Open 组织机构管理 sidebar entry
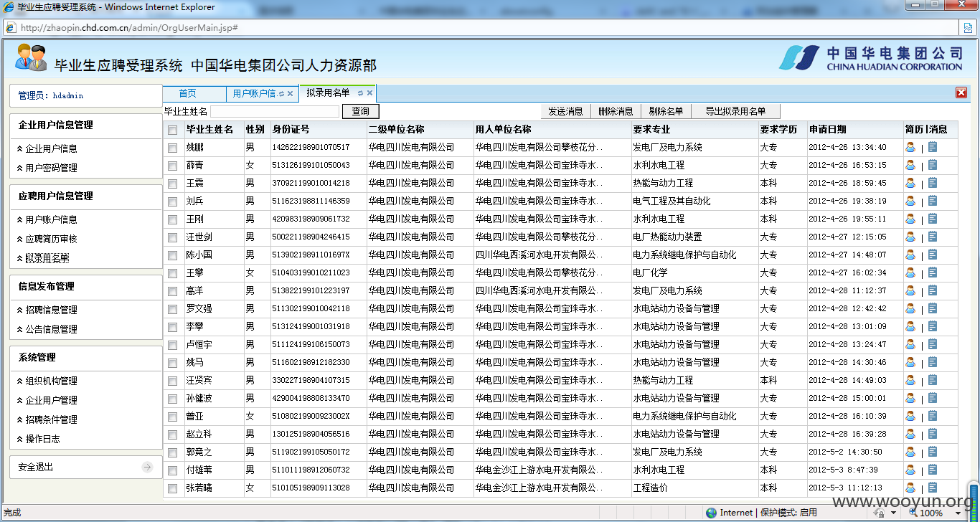Screen dimensions: 980x522 51,381
